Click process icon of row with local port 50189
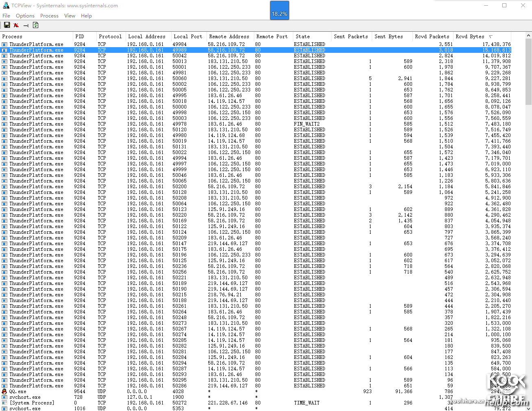This screenshot has height=411, width=532. (x=4, y=283)
